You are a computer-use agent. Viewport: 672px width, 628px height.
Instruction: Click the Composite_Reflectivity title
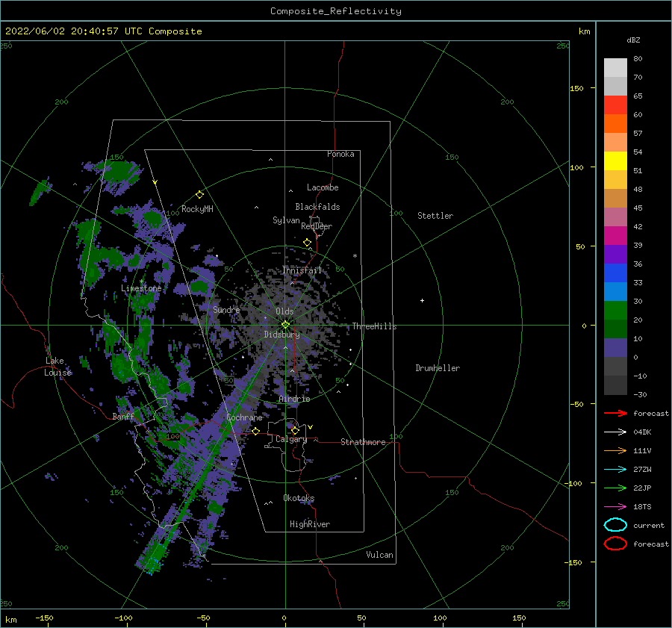coord(336,11)
